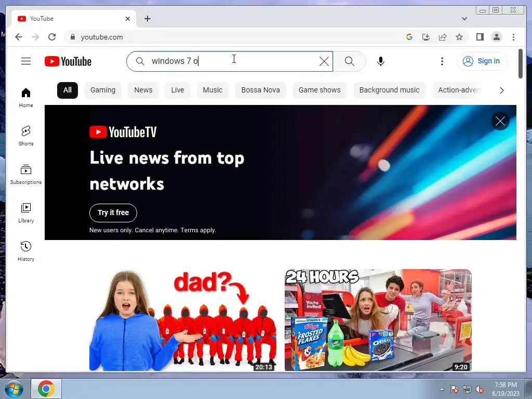Click the YouTubeTV logo in the banner

pyautogui.click(x=123, y=132)
